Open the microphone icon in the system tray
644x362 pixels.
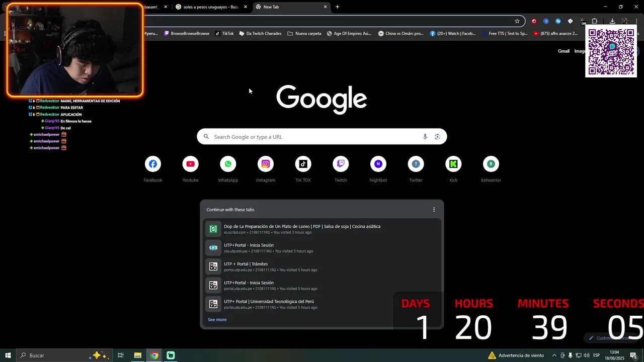pos(571,355)
